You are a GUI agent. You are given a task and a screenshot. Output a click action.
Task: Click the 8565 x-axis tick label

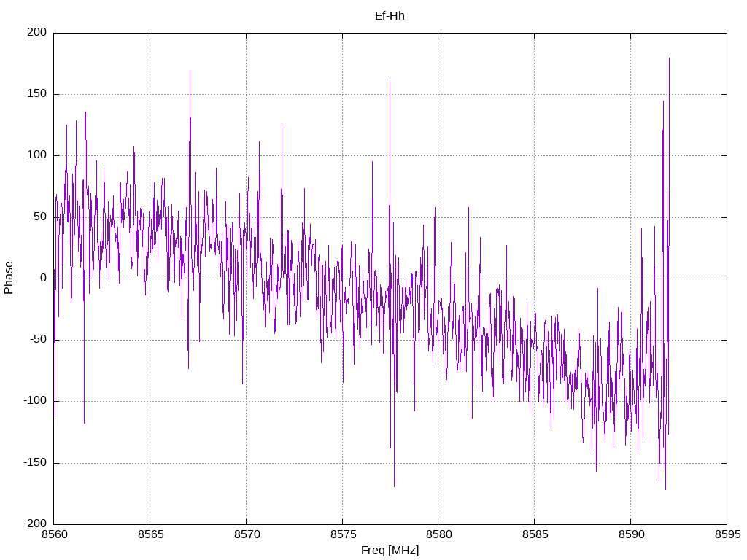coord(150,534)
